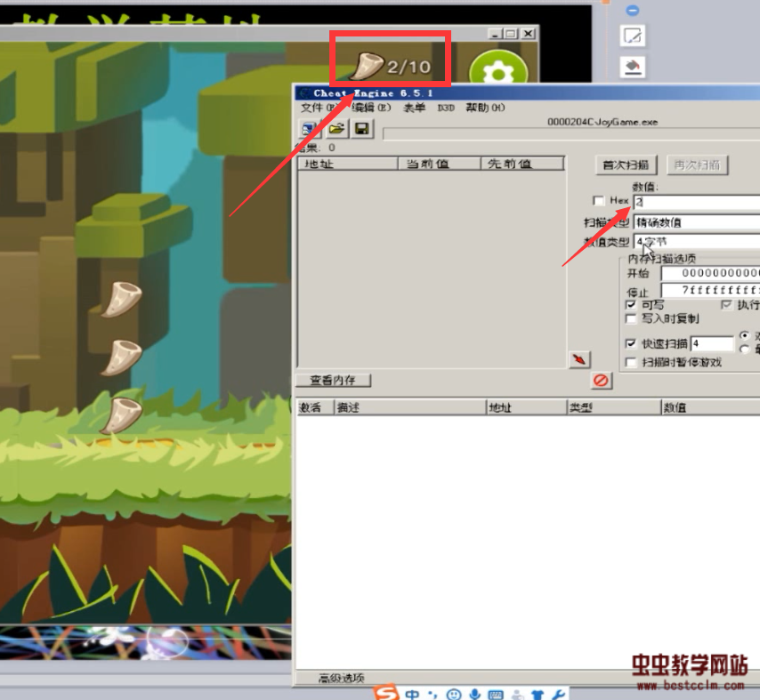Image resolution: width=760 pixels, height=700 pixels.
Task: Open the 编辑 Edit menu
Action: click(x=371, y=108)
